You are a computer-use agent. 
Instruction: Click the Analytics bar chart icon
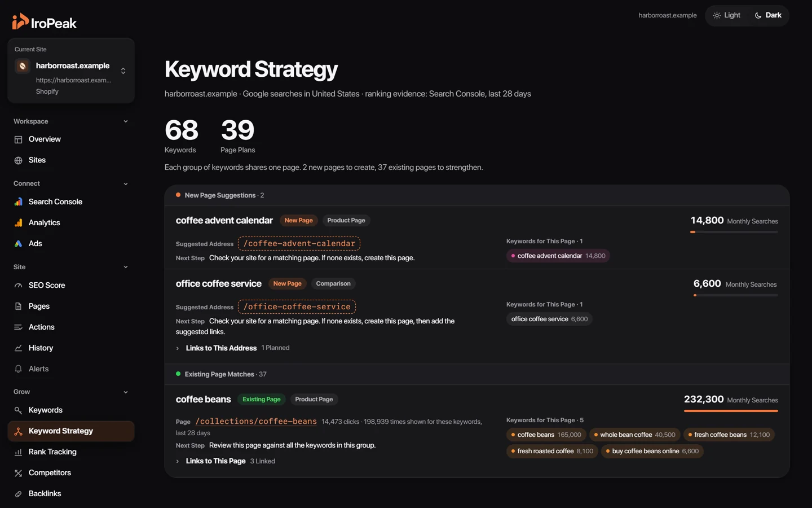(x=18, y=223)
